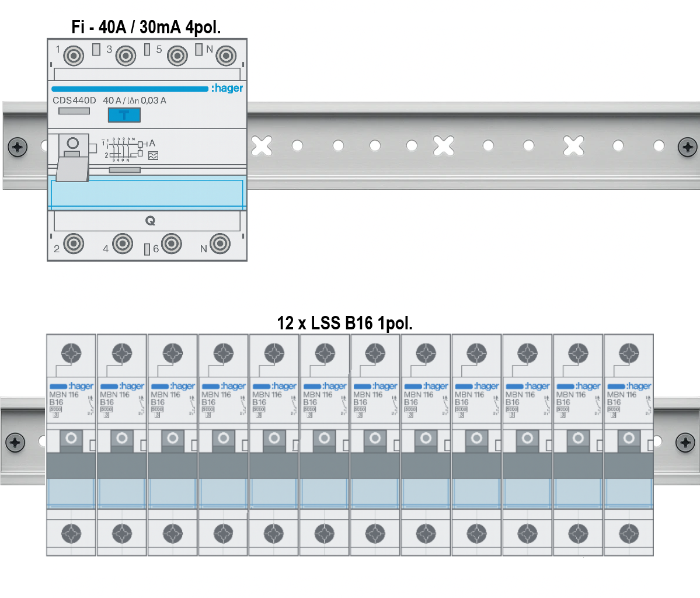Viewport: 700px width, 598px height.
Task: Click the light blue label field on the RCD
Action: 147,194
